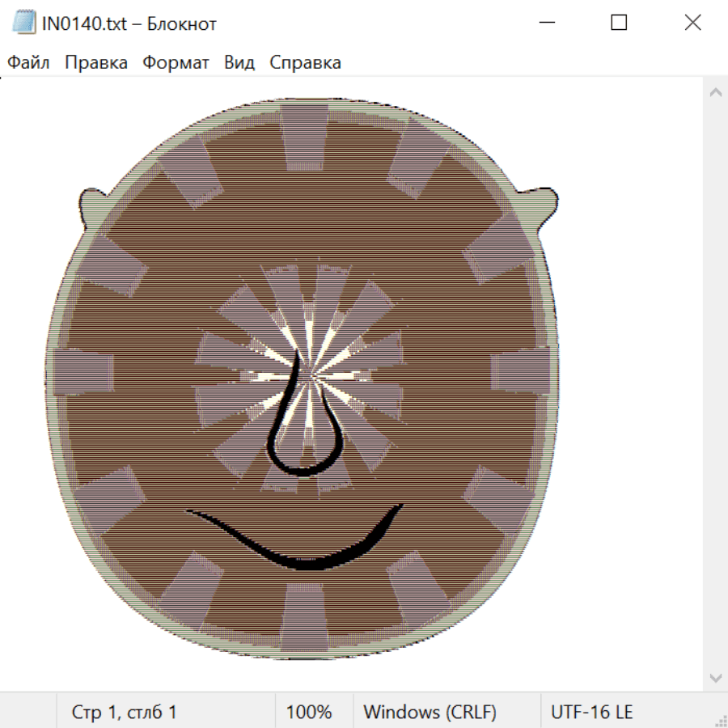Maximize the Блокнот window
Viewport: 728px width, 728px height.
click(619, 23)
